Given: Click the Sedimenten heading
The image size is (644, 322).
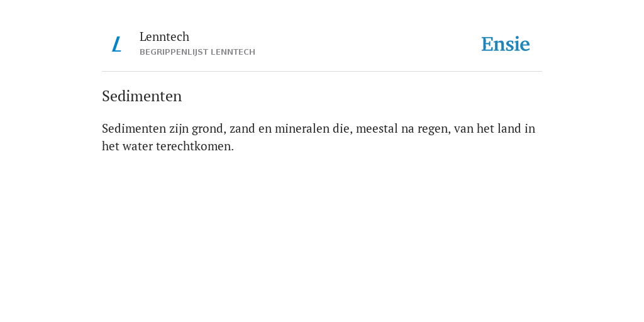Looking at the screenshot, I should click(142, 96).
